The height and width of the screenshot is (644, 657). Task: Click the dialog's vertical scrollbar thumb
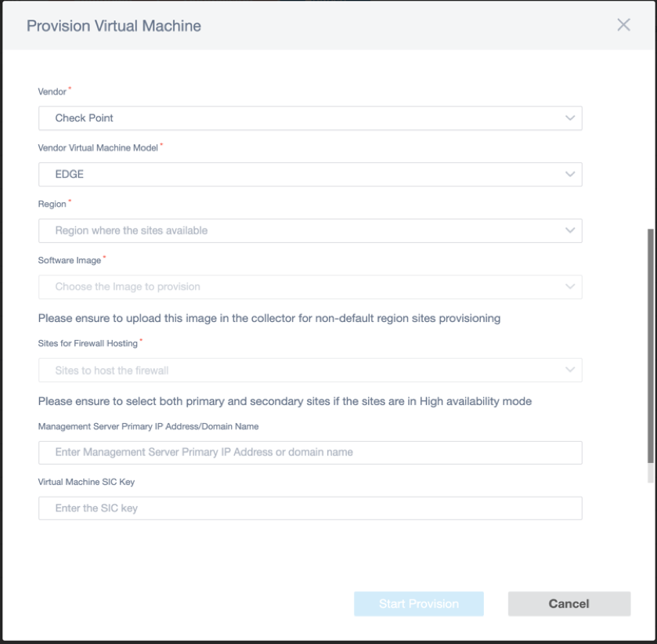[x=650, y=346]
